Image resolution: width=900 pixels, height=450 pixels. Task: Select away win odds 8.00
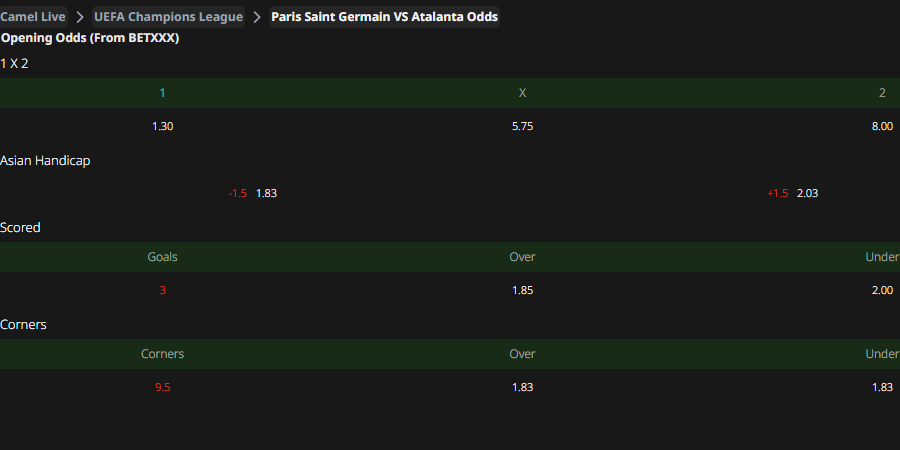[x=882, y=126]
